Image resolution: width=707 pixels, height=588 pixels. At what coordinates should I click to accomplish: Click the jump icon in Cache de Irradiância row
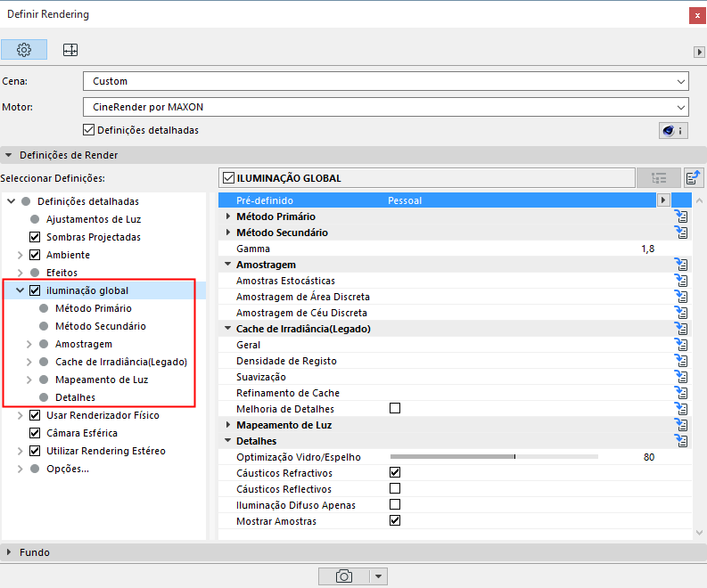[681, 329]
